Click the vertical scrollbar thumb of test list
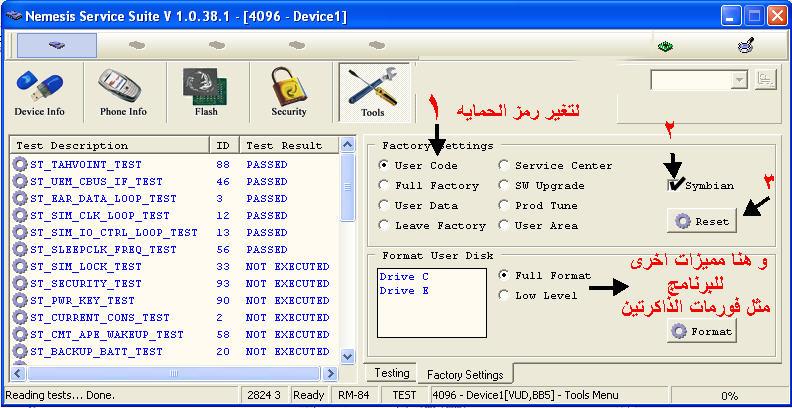Viewport: 792px width, 408px height. (348, 188)
